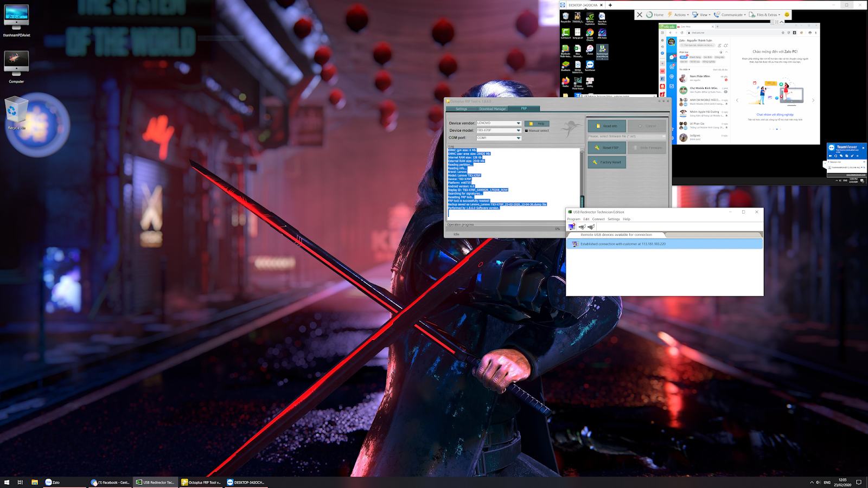Open Program menu in USB Redirector
The height and width of the screenshot is (488, 868).
573,219
